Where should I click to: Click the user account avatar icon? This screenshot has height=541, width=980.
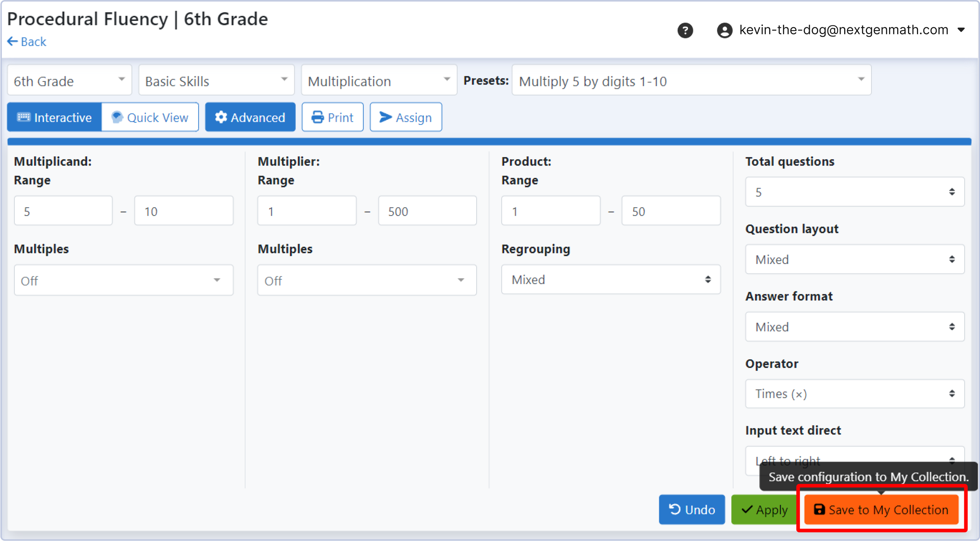point(725,30)
